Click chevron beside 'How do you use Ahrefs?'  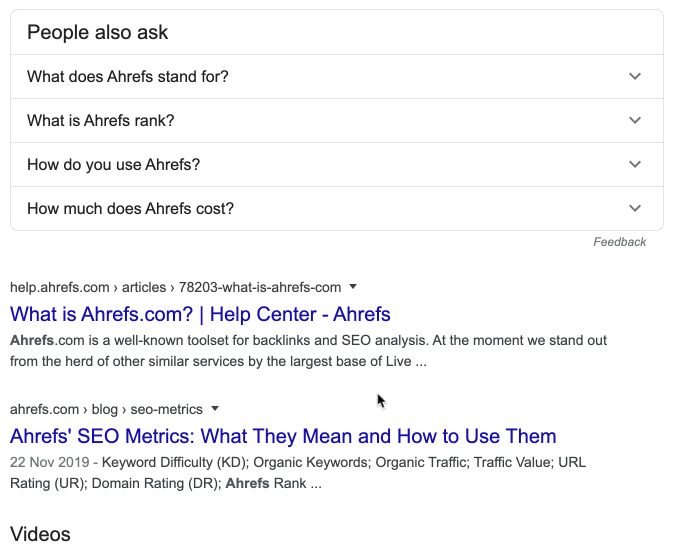634,165
